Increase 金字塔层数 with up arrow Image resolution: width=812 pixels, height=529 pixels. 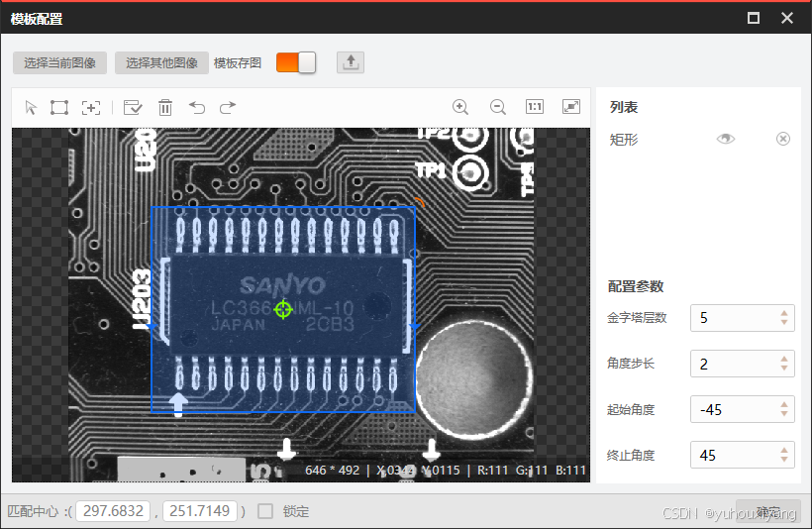[784, 313]
